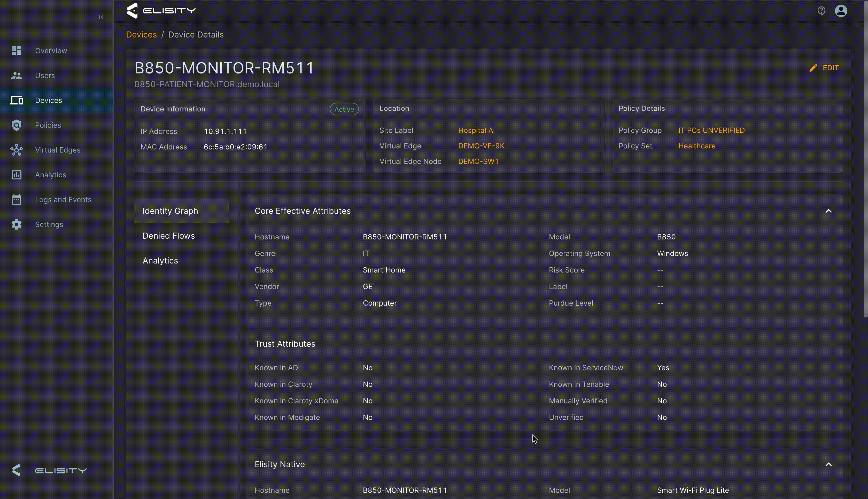Screen dimensions: 868x499
Task: Click the Model value B850
Action: point(666,237)
